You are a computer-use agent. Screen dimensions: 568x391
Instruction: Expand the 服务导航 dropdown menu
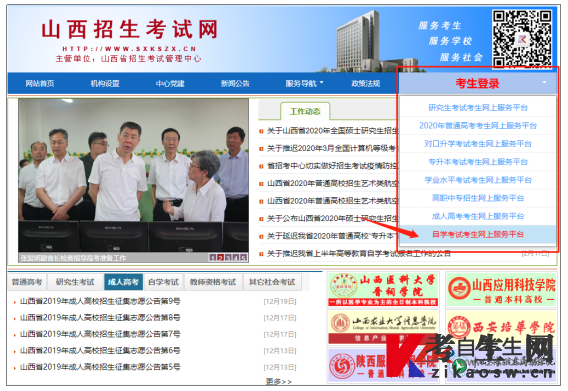304,84
